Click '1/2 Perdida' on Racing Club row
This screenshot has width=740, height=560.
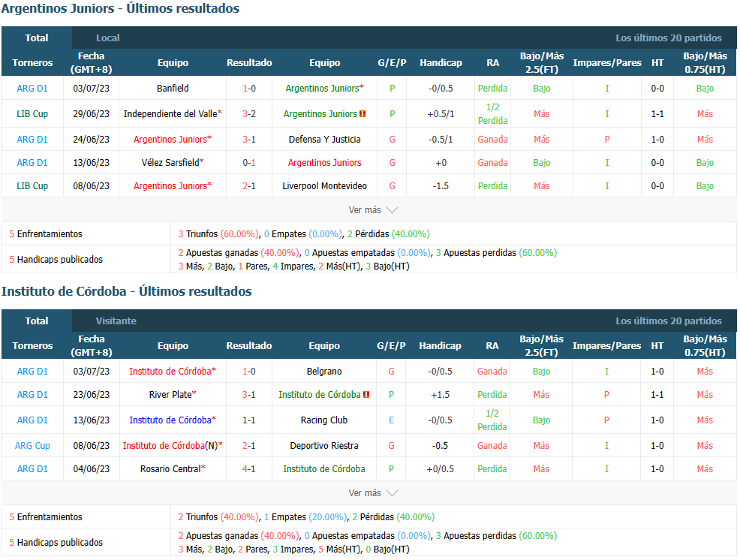pos(492,420)
